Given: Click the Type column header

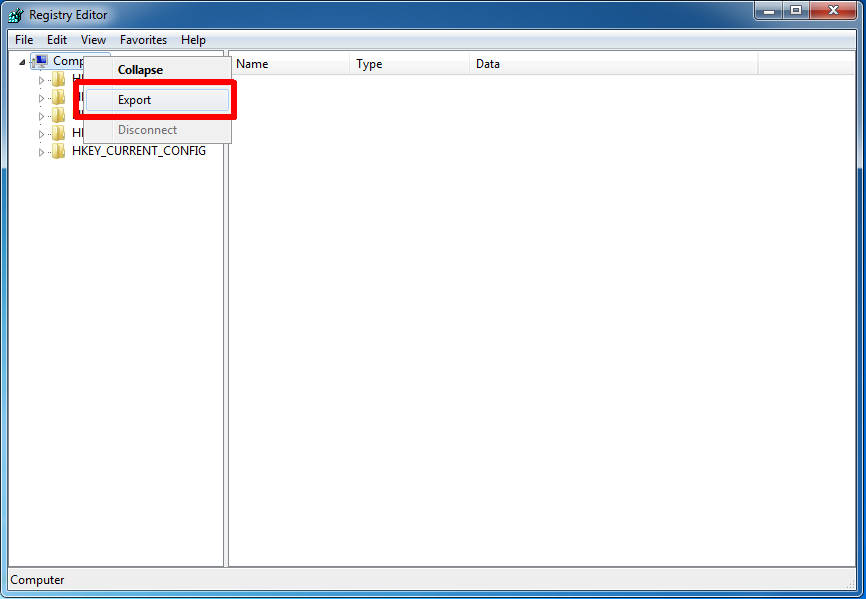Looking at the screenshot, I should click(x=410, y=64).
